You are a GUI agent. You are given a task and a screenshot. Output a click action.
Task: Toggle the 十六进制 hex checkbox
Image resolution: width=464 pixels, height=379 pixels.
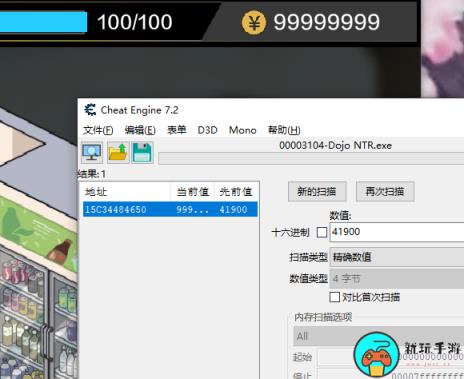click(x=322, y=232)
